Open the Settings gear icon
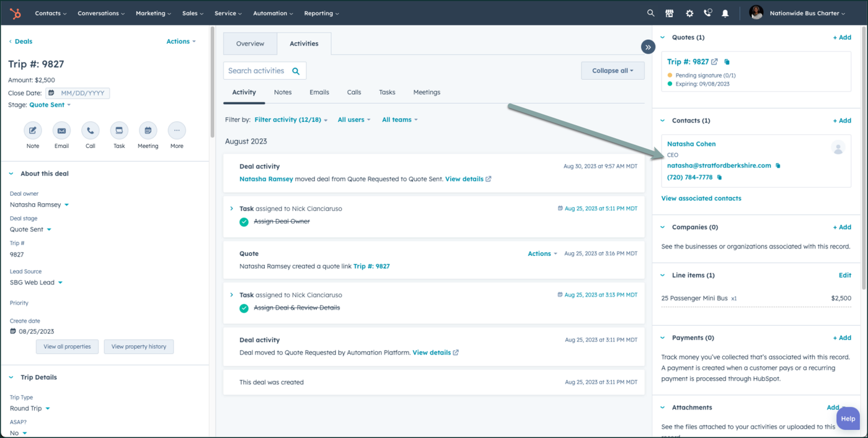868x438 pixels. 689,13
